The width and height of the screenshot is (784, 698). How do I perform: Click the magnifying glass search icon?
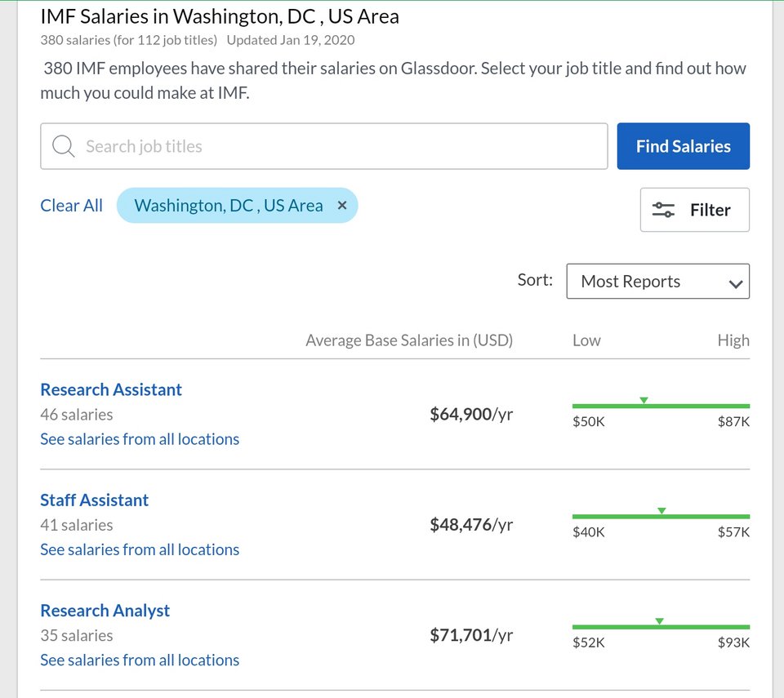[x=64, y=146]
